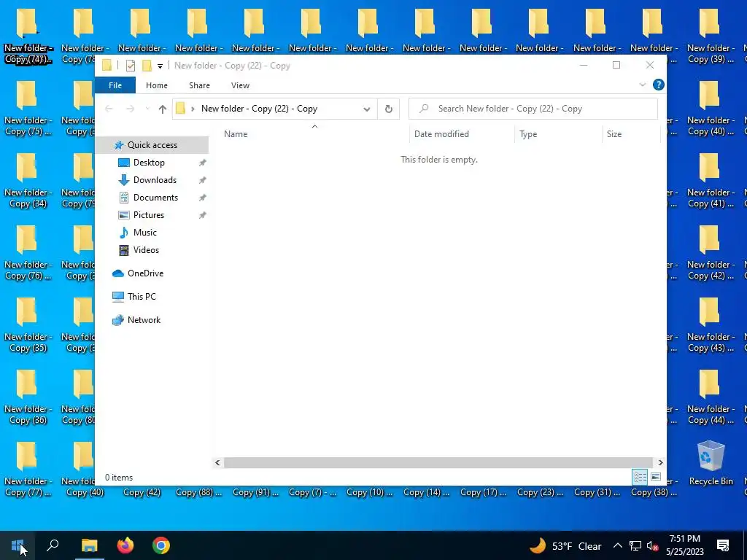
Task: Launch Google Chrome from the taskbar
Action: [161, 545]
